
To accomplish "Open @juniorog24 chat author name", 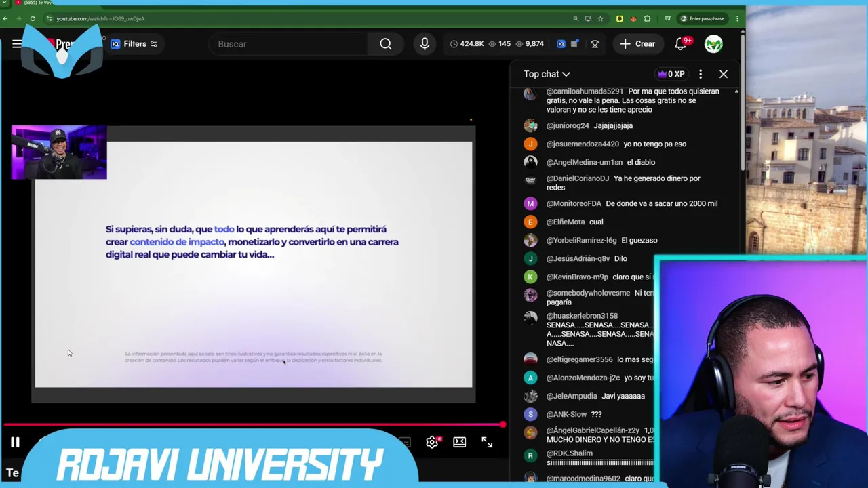I will pyautogui.click(x=568, y=125).
